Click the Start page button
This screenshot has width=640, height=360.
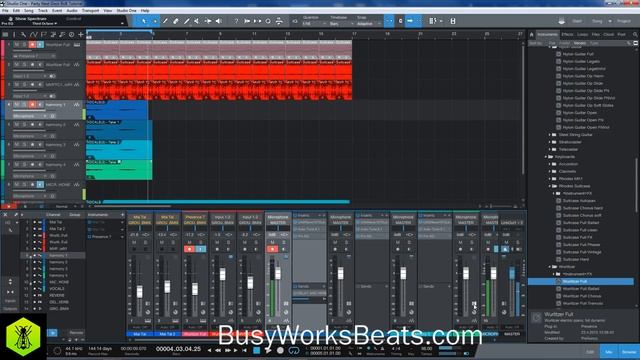577,21
